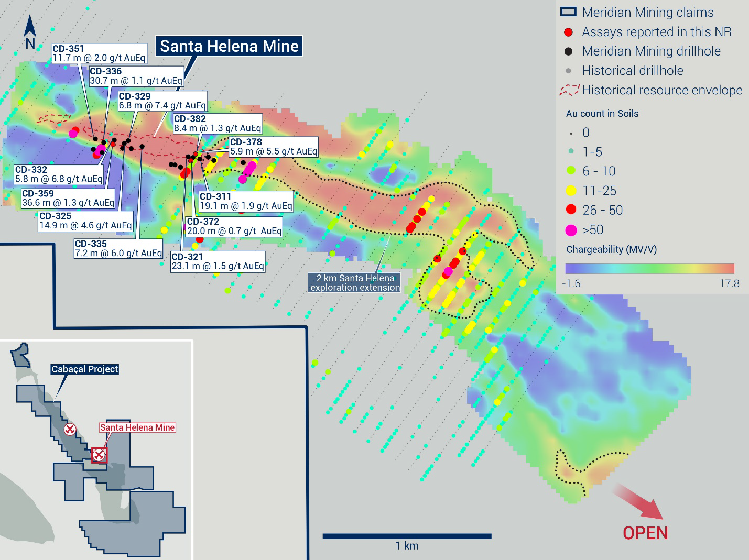
Task: Click the grey Historical drillhole legend dot
Action: point(569,71)
